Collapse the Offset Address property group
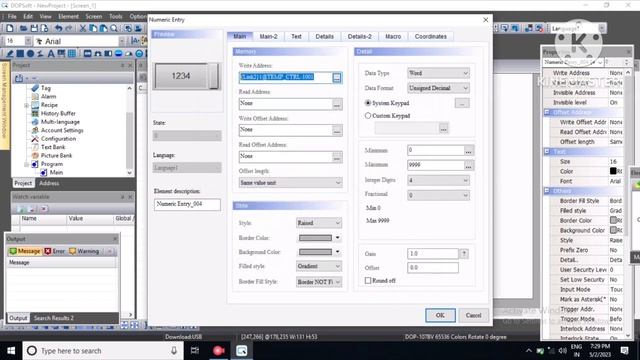 click(547, 112)
